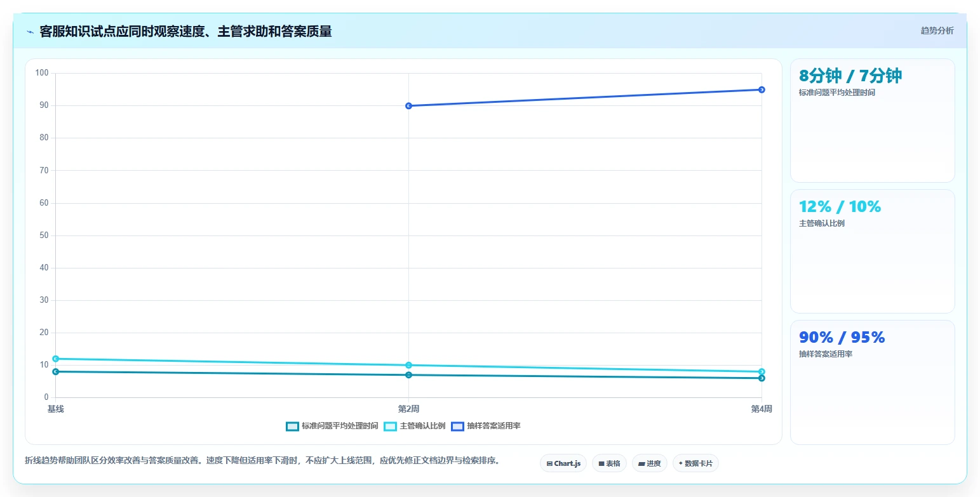Click the 标准问题平均处理时间 point at 基线

[56, 372]
